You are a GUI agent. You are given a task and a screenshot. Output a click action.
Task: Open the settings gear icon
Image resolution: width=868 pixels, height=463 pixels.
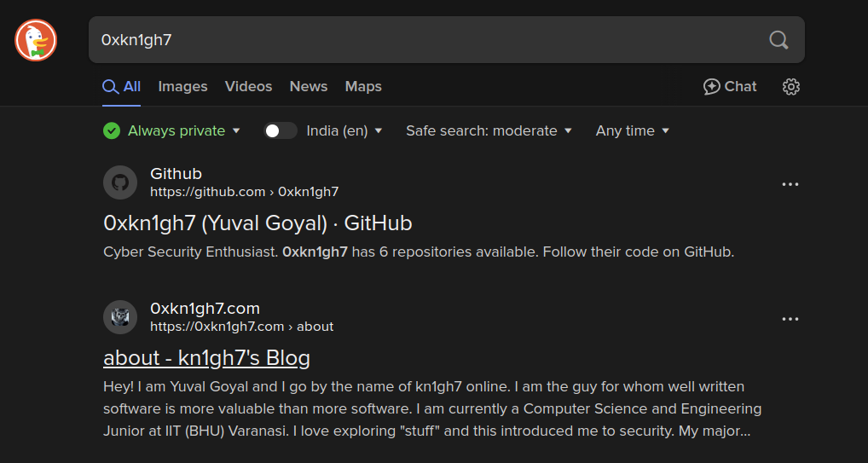pos(791,87)
